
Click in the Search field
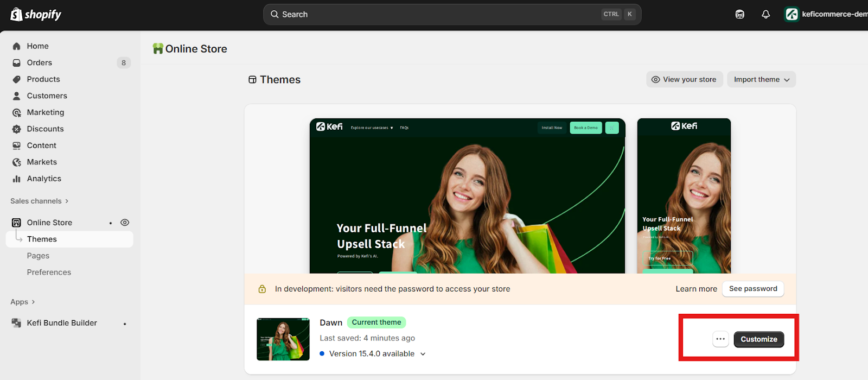pos(434,15)
